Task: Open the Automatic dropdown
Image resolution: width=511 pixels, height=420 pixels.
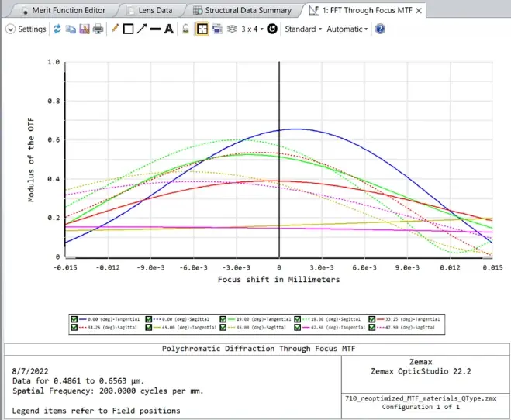Action: (x=347, y=29)
